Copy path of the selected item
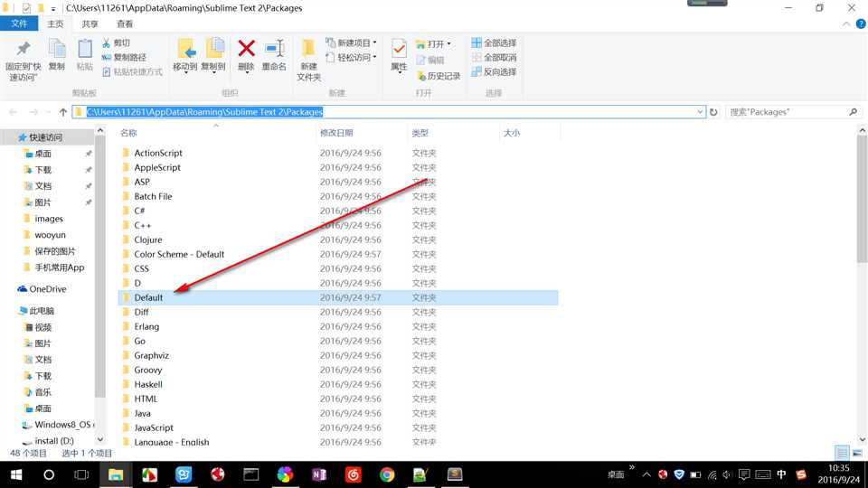This screenshot has width=868, height=488. click(x=124, y=57)
